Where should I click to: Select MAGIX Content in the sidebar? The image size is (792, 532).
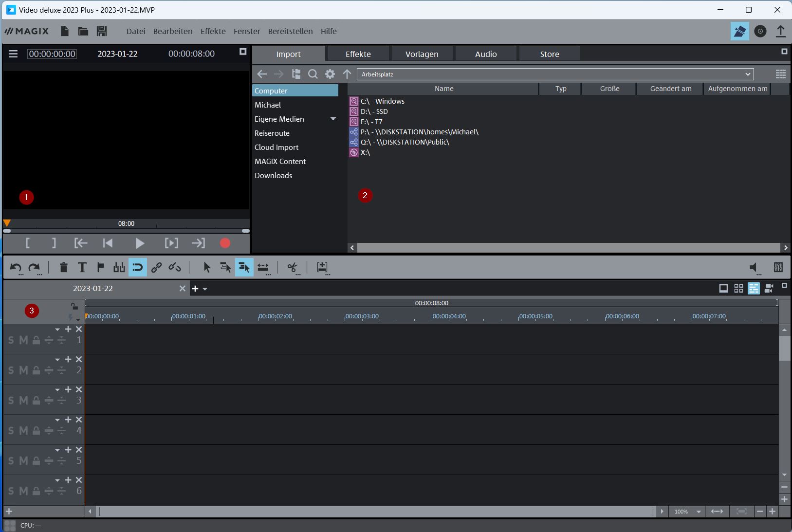click(x=280, y=161)
